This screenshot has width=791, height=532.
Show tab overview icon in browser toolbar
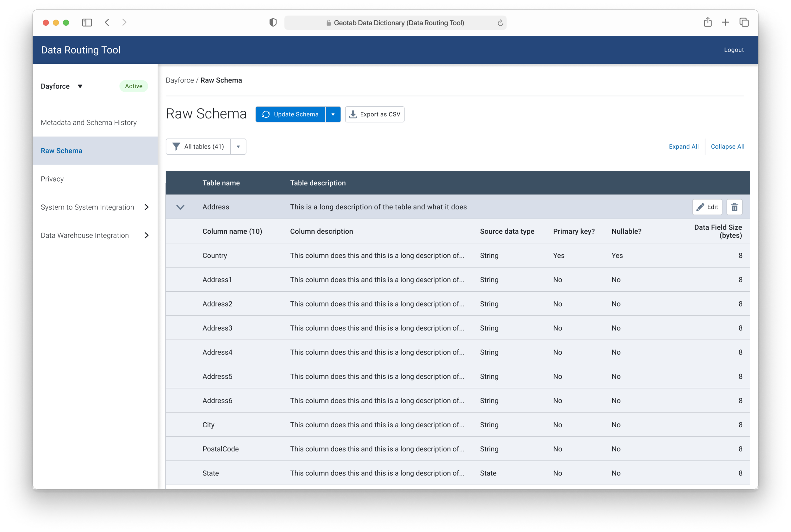744,22
